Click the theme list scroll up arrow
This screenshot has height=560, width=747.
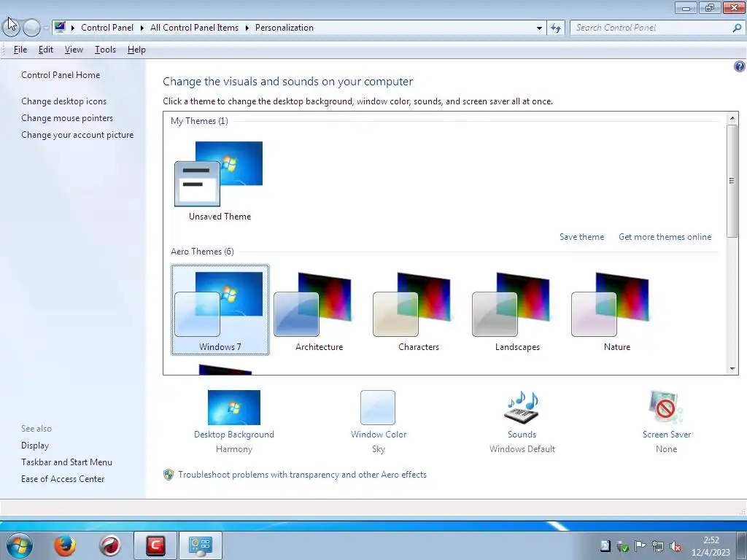[732, 117]
